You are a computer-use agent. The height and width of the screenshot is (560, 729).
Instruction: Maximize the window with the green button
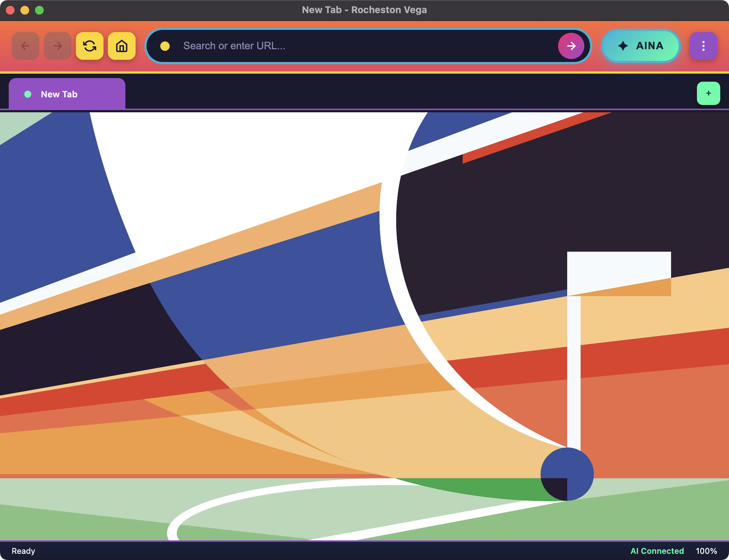[39, 10]
